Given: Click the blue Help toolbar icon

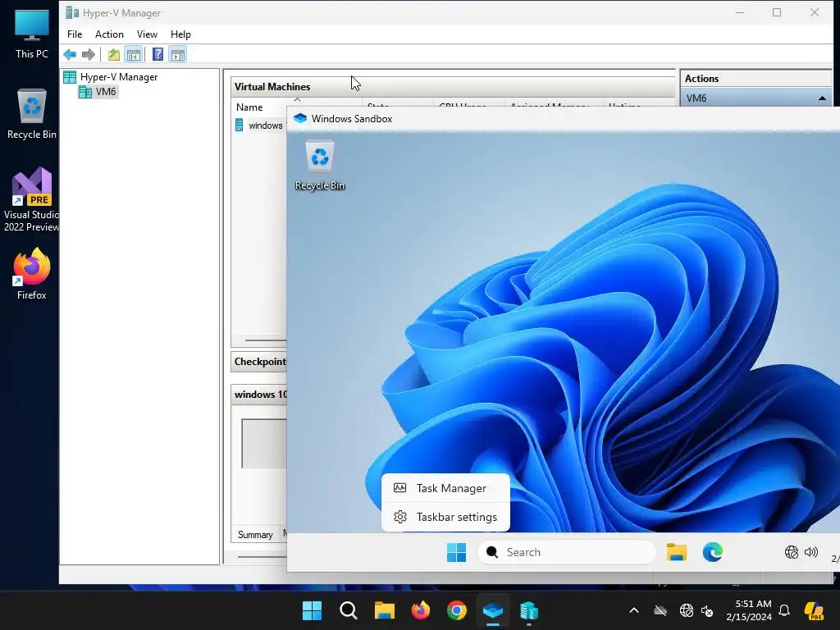Looking at the screenshot, I should [x=157, y=55].
